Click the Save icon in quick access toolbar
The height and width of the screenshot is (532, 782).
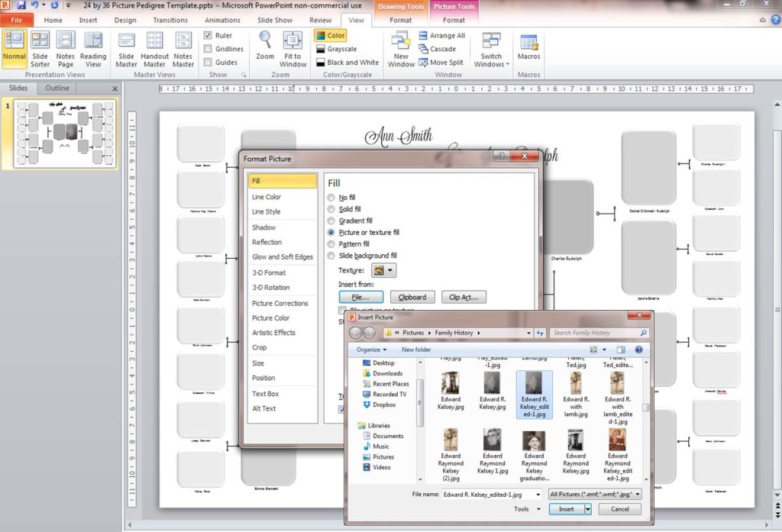tap(21, 5)
